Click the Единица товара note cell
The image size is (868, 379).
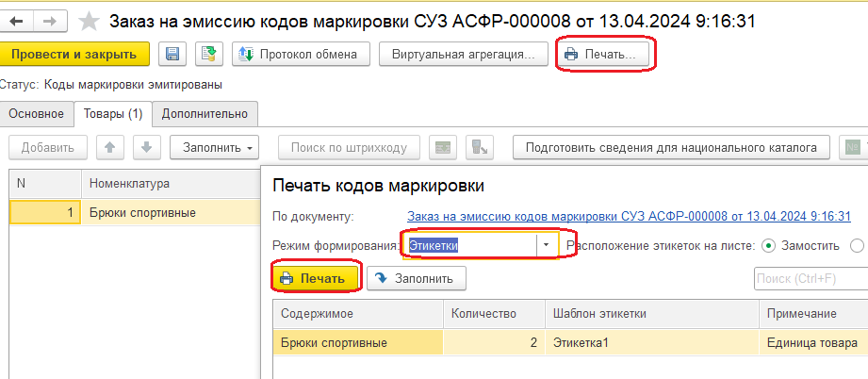[x=813, y=342]
